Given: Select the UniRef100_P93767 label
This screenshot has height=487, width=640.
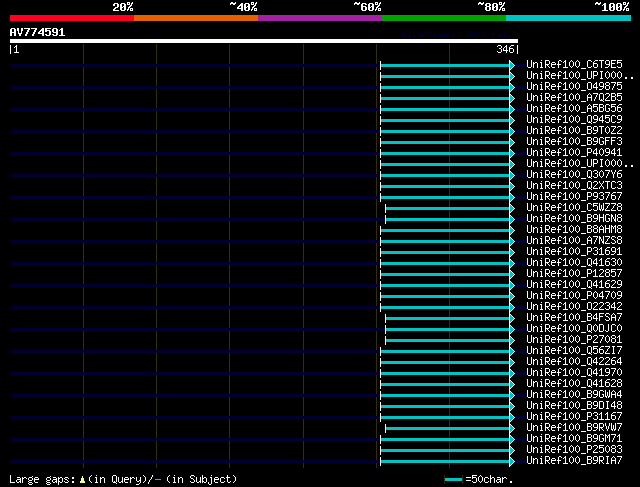Looking at the screenshot, I should pyautogui.click(x=574, y=197).
